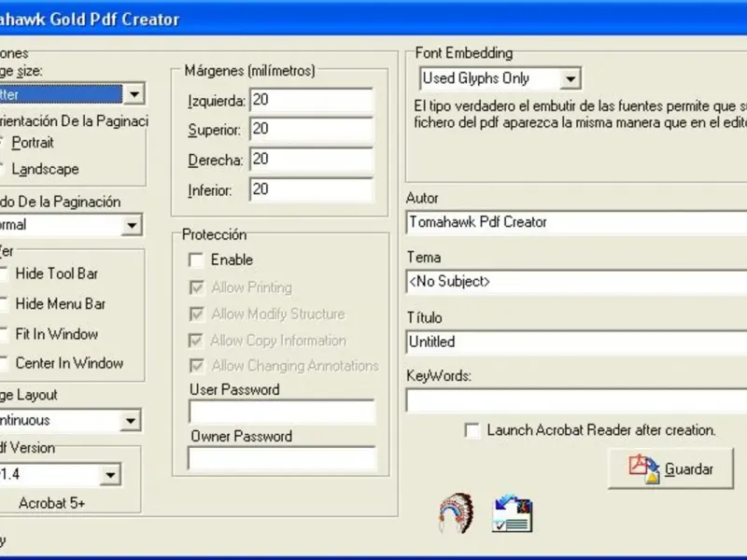Click the Indian headdress logo icon

(456, 513)
